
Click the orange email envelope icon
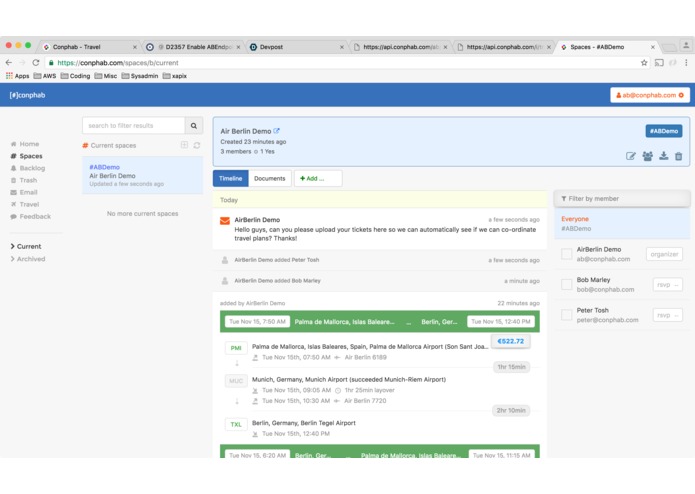pos(225,220)
